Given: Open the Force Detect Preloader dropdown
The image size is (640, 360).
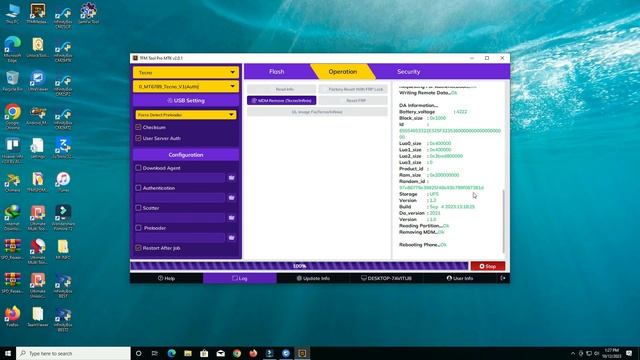Looking at the screenshot, I should (186, 115).
